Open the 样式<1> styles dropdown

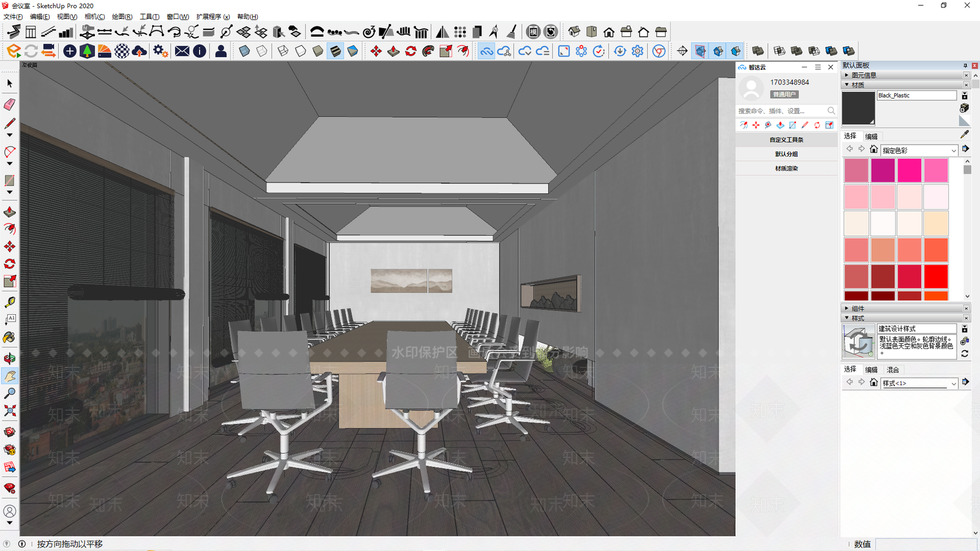coord(919,383)
